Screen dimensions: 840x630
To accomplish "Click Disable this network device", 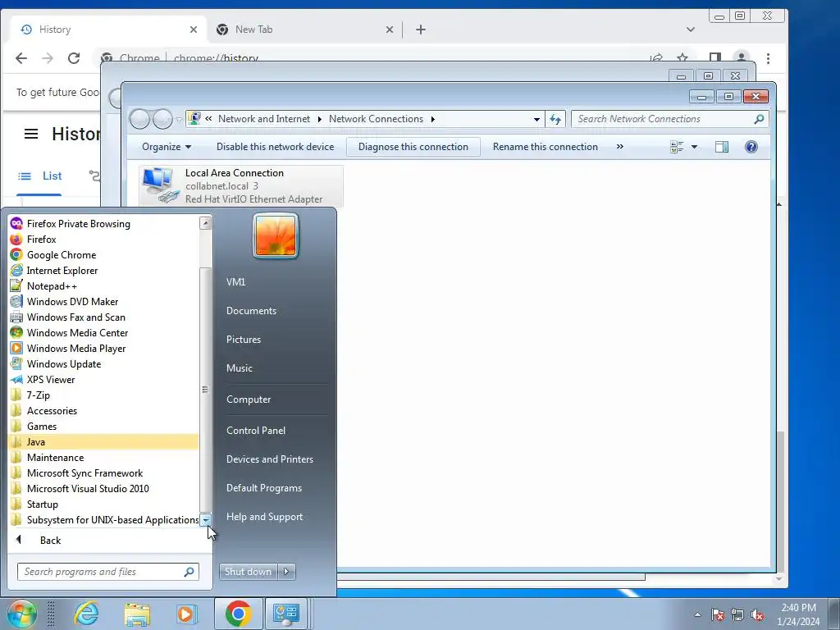I will [276, 147].
